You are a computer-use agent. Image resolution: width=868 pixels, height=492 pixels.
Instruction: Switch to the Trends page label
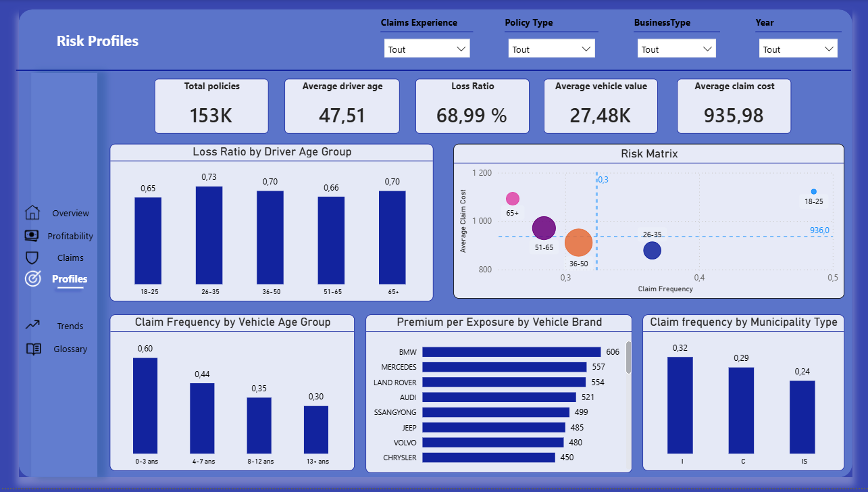tap(70, 326)
